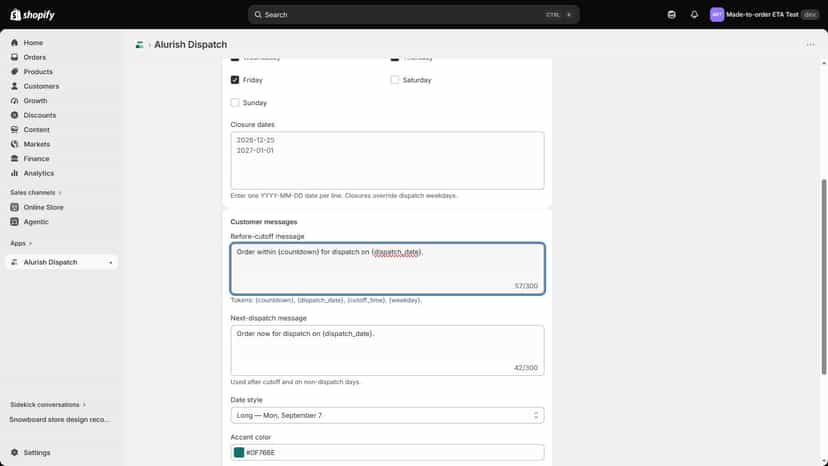Click the app icon in page breadcrumb
Screen dimensions: 828x466
pyautogui.click(x=139, y=45)
